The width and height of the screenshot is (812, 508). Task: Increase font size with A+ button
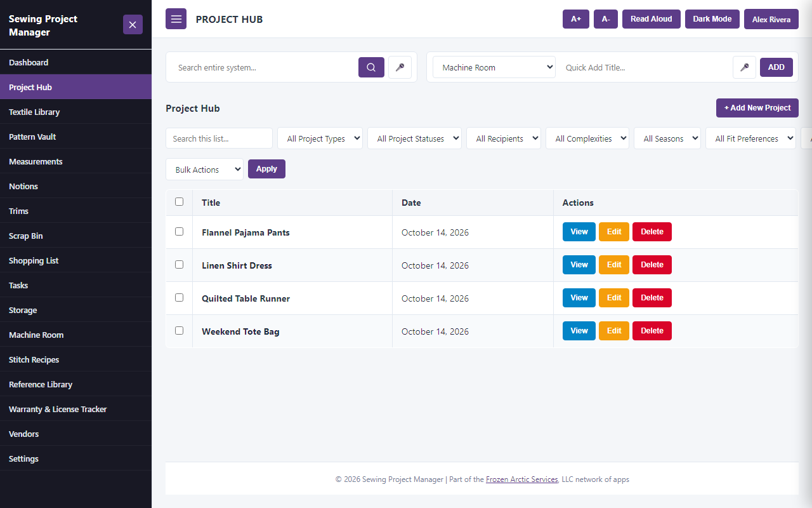576,19
